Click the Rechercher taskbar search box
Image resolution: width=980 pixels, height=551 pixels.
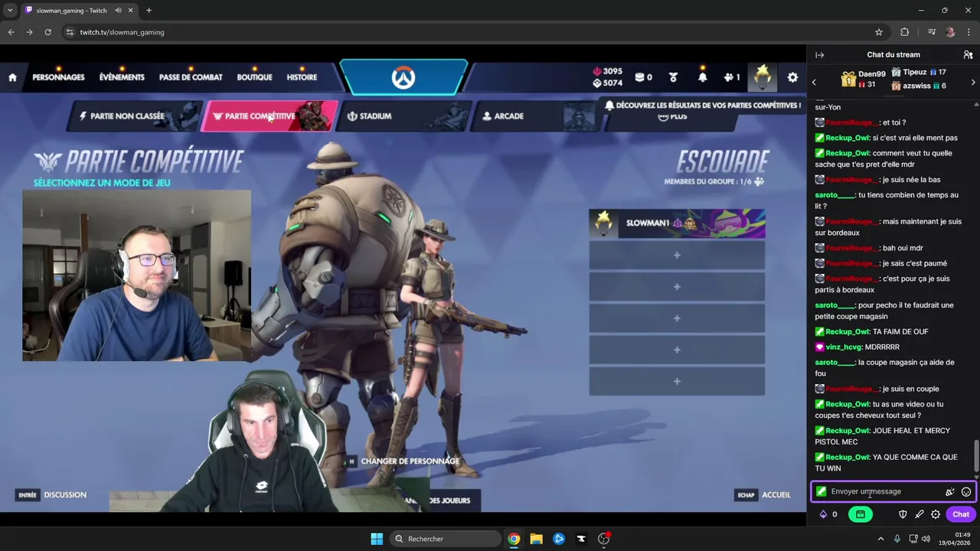pyautogui.click(x=444, y=539)
